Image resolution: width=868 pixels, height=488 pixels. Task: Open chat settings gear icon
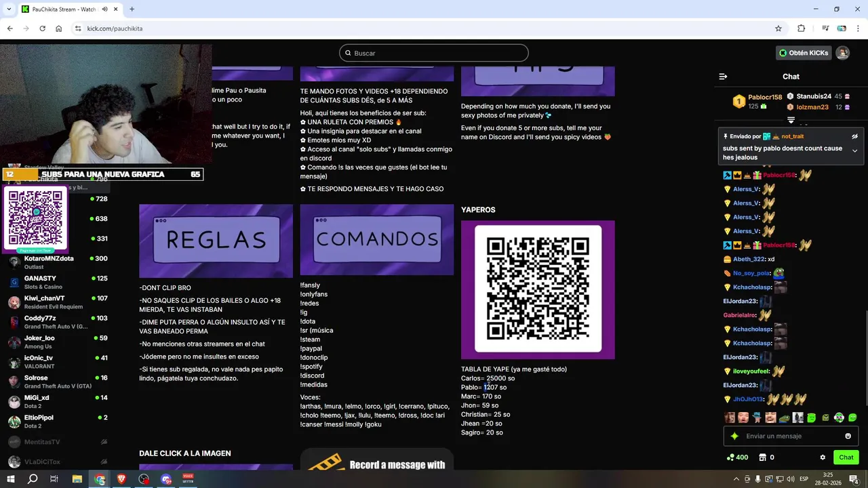click(823, 457)
